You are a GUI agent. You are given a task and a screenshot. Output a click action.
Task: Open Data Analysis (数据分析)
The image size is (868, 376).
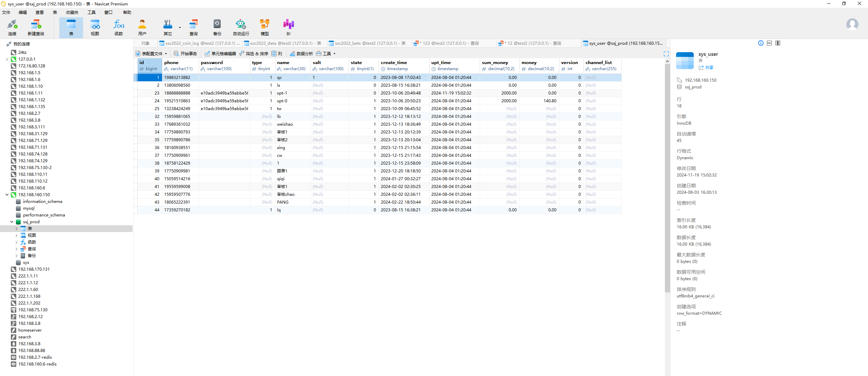[301, 54]
